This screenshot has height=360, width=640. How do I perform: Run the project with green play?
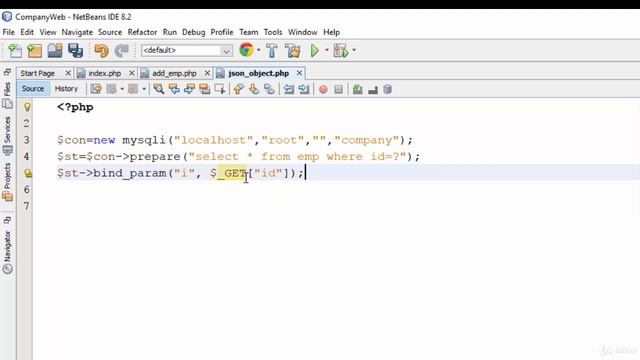click(315, 51)
